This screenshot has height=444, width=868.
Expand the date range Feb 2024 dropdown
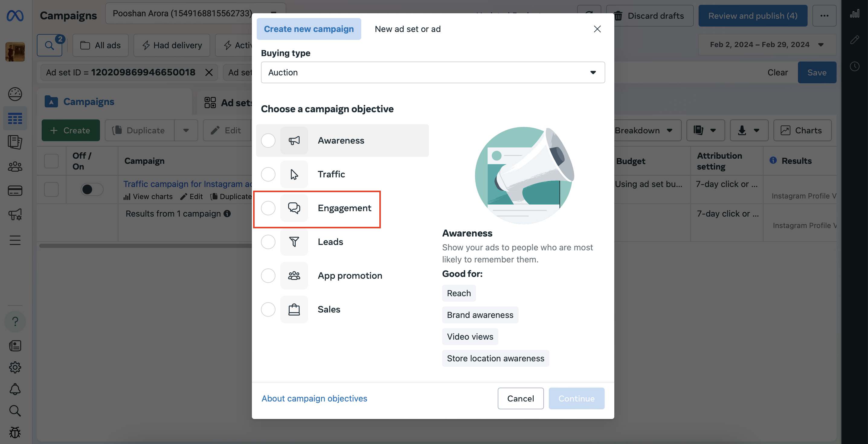(x=767, y=45)
